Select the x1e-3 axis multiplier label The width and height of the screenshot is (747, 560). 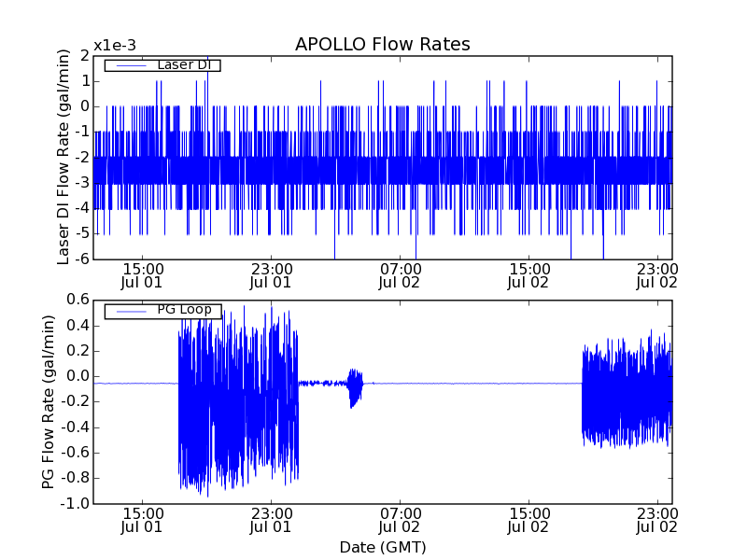(115, 45)
